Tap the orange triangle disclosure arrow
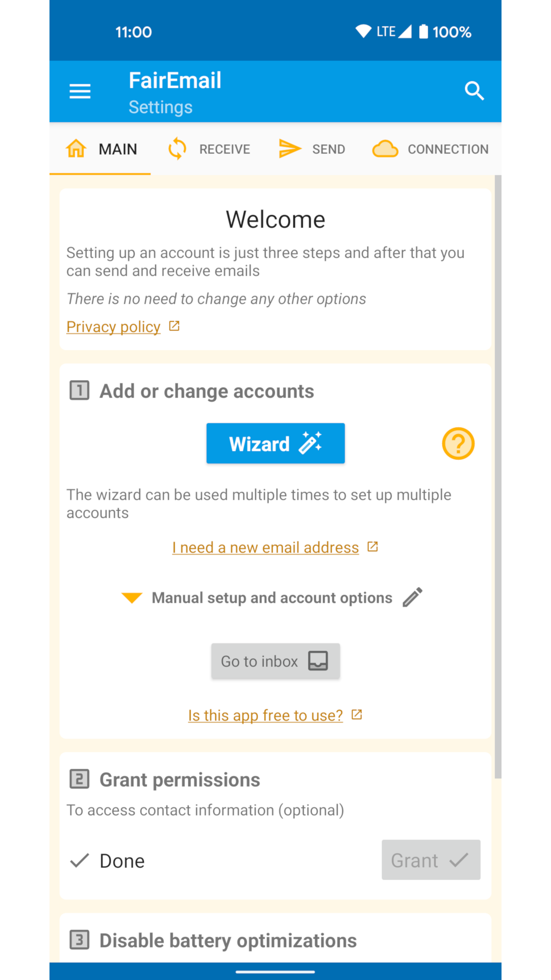 [132, 598]
